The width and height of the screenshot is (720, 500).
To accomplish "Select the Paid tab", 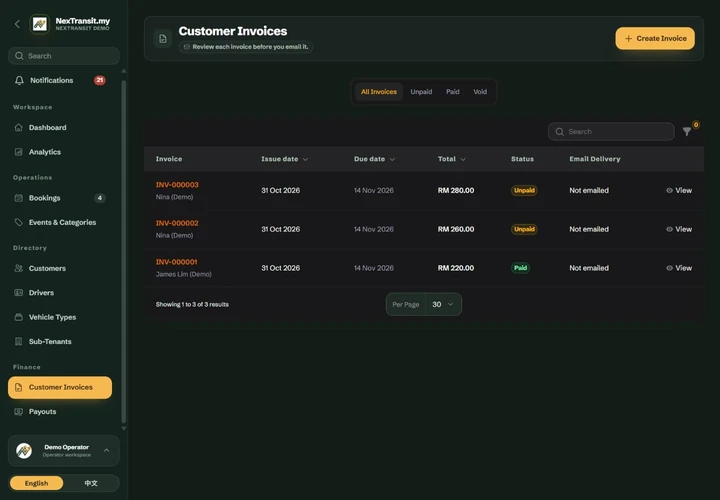I will point(453,92).
